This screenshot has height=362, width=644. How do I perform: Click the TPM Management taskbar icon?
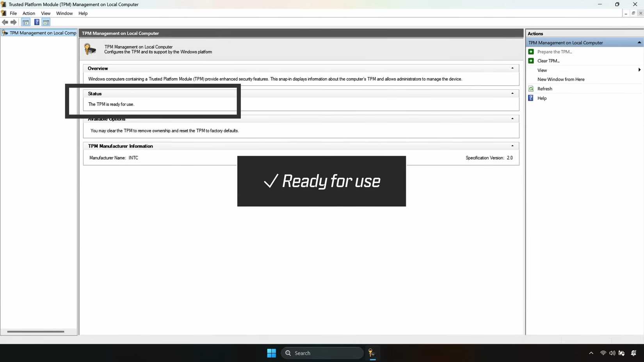click(x=371, y=353)
